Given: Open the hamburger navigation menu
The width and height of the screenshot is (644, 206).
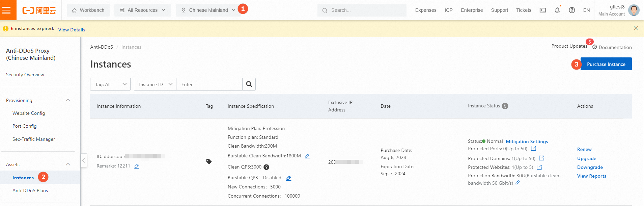Looking at the screenshot, I should tap(7, 10).
